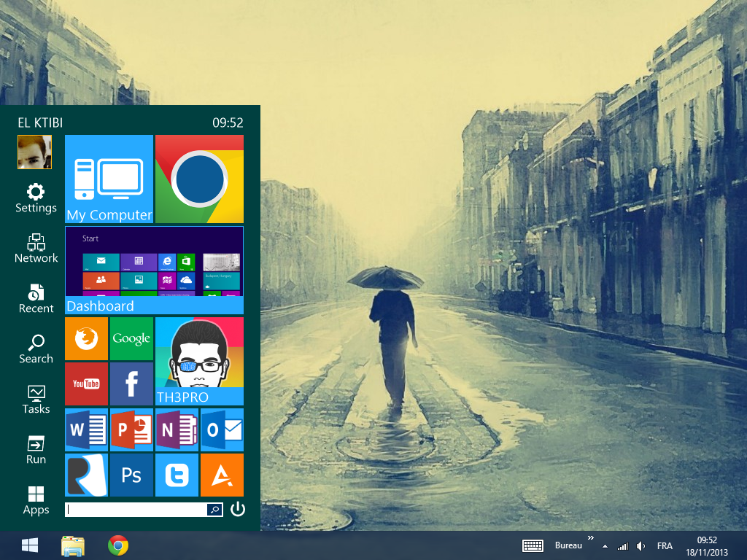Click the power button in the start menu

point(238,510)
